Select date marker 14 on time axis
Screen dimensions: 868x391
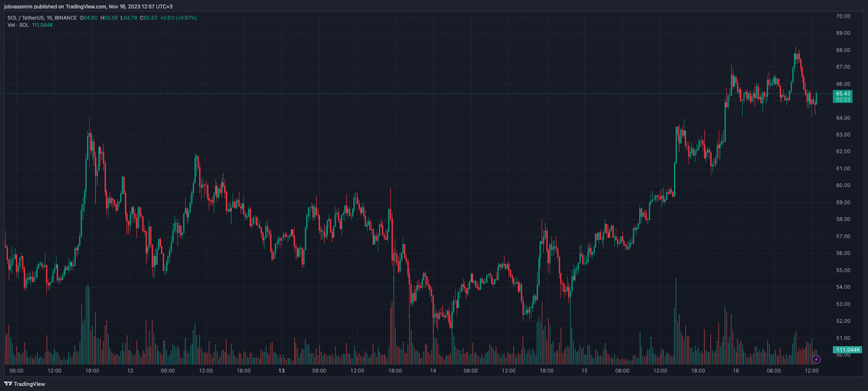point(433,371)
